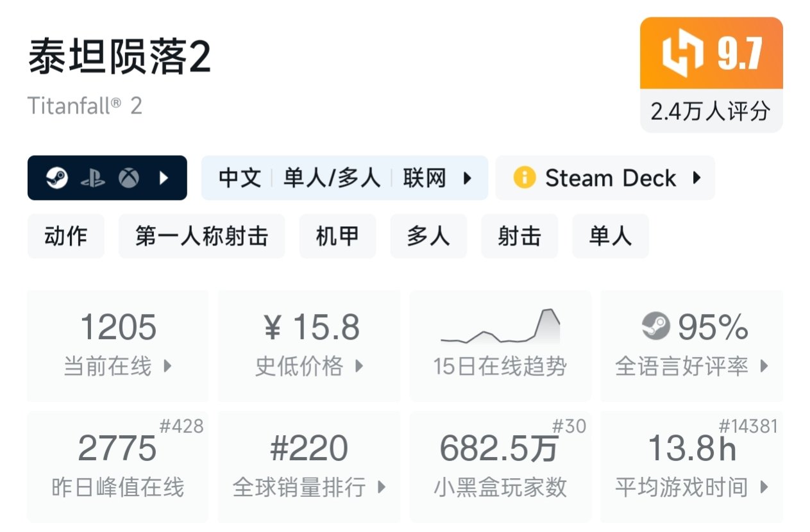The height and width of the screenshot is (532, 810).
Task: View the 15日在线趋势 trend chart
Action: tap(500, 346)
